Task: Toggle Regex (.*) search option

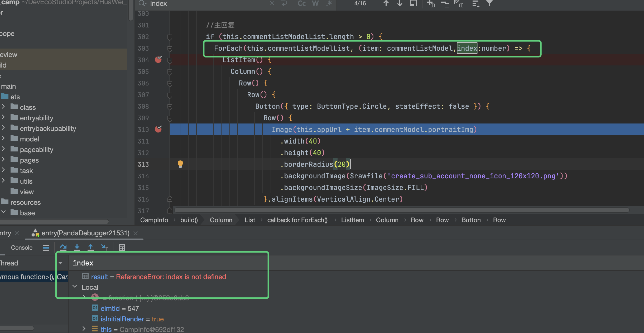Action: pyautogui.click(x=329, y=3)
